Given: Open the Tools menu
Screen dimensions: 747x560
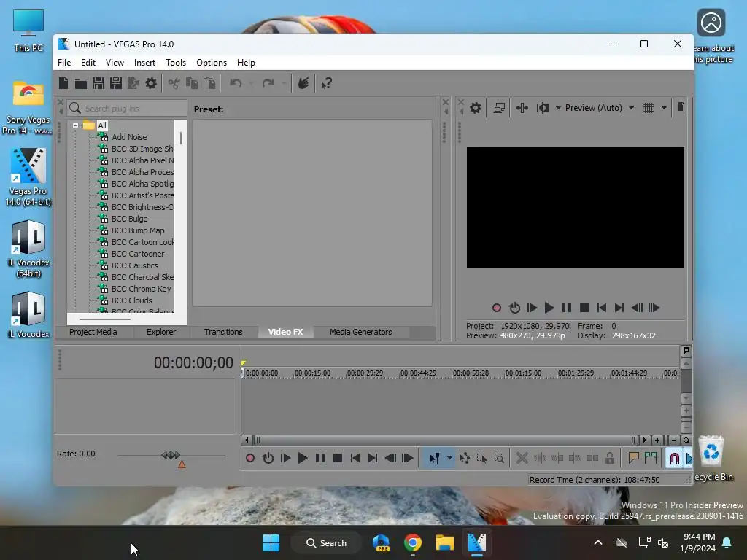Looking at the screenshot, I should (x=176, y=63).
